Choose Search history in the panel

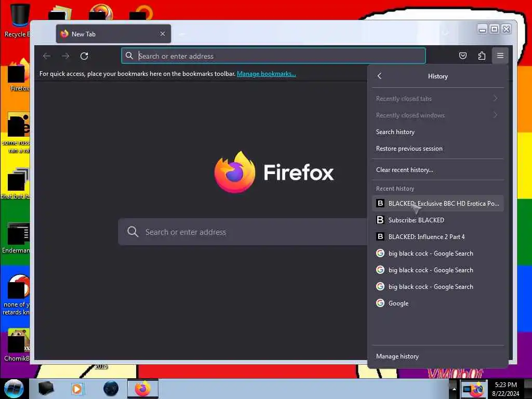point(437,131)
